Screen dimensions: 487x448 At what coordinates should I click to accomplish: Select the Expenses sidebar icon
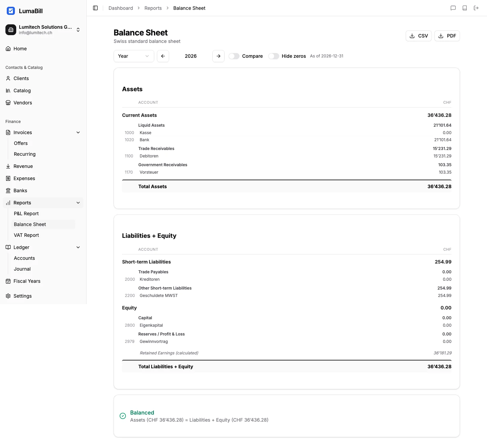coord(8,178)
